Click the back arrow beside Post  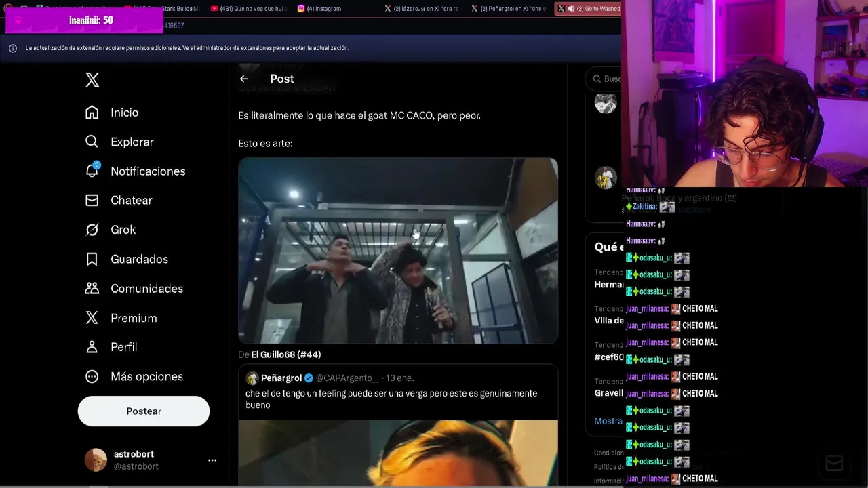[244, 79]
